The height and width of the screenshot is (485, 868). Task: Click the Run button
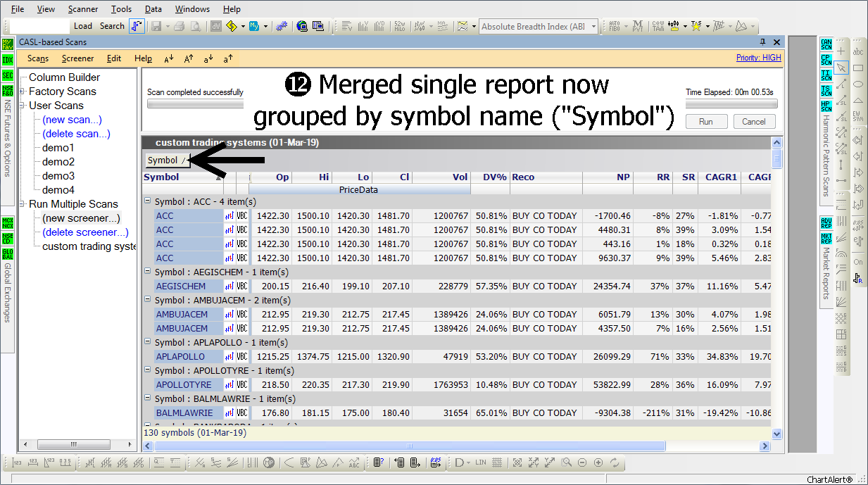[706, 121]
